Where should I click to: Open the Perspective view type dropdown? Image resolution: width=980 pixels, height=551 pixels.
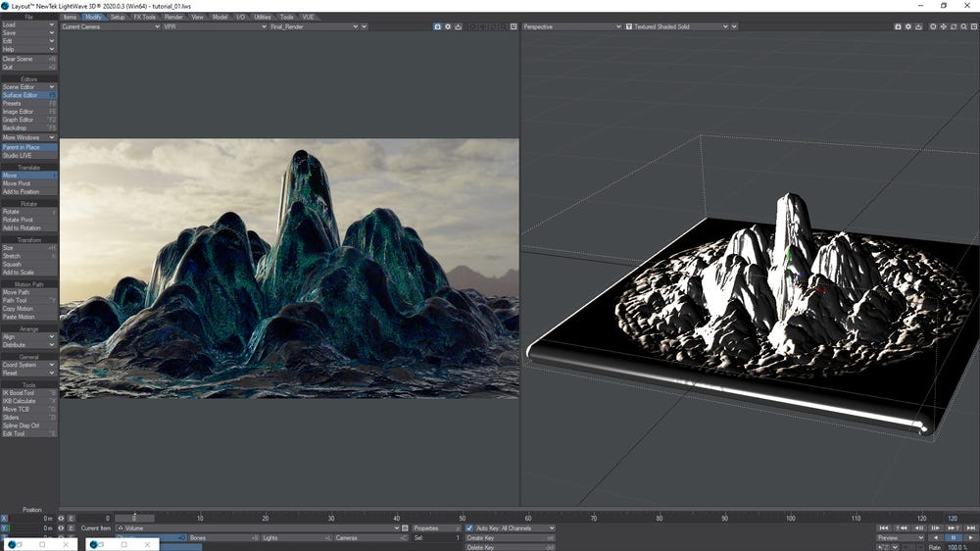point(572,26)
